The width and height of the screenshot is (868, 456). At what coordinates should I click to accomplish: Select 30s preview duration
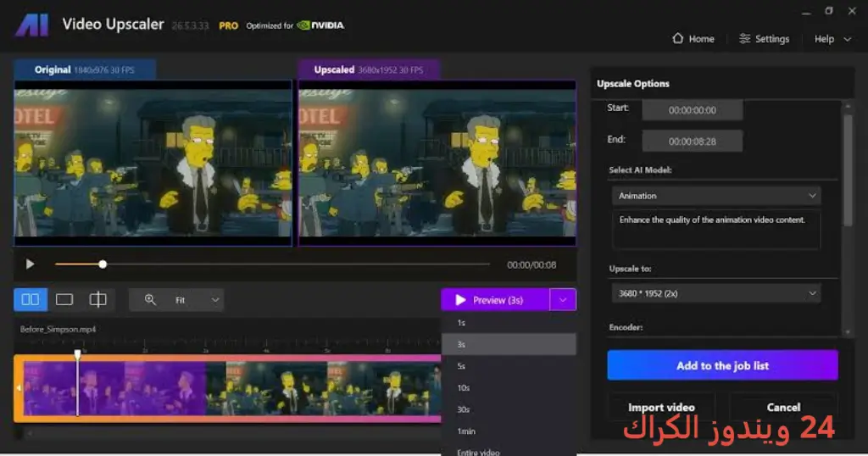tap(509, 409)
